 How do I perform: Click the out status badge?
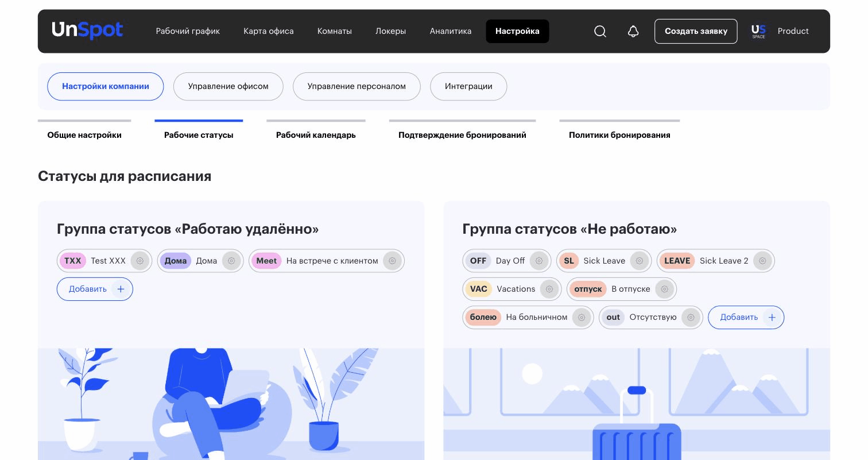[x=613, y=318]
